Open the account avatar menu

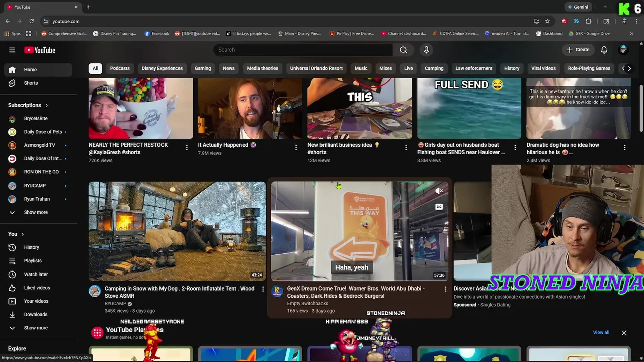point(623,50)
